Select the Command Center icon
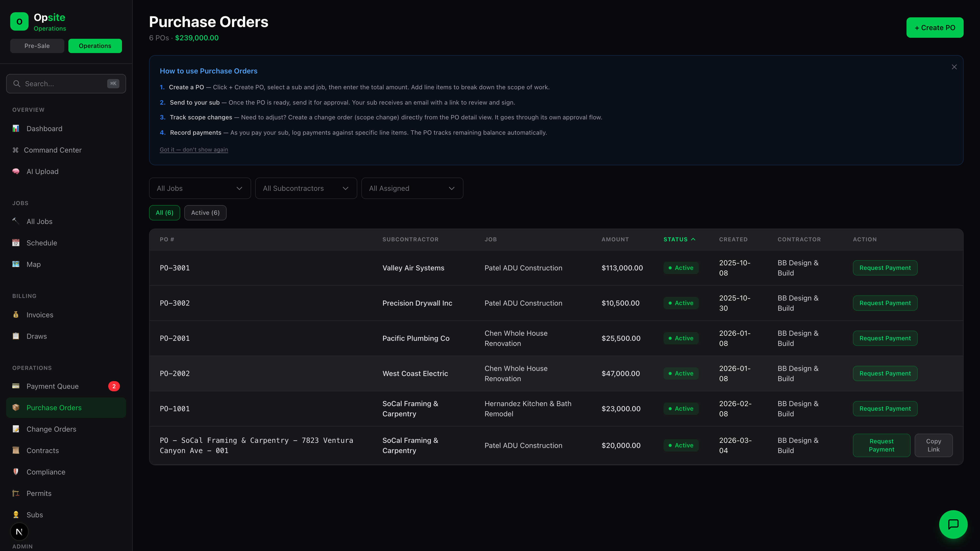This screenshot has width=980, height=551. click(16, 150)
